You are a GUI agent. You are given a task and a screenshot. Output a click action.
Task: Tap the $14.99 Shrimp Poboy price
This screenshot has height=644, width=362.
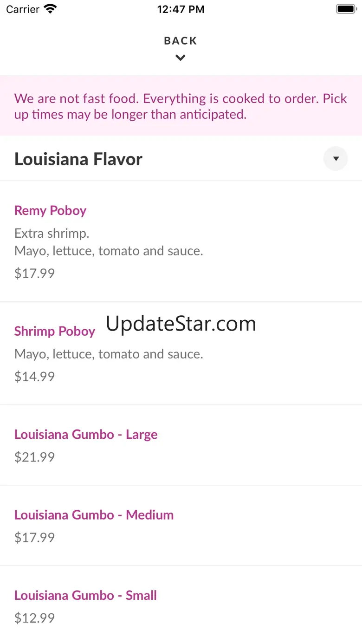pos(34,377)
